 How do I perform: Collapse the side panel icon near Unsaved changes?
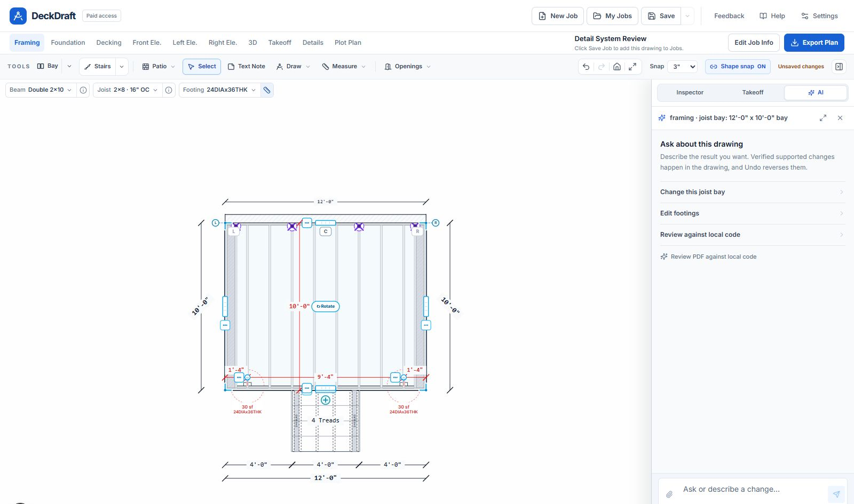click(839, 67)
